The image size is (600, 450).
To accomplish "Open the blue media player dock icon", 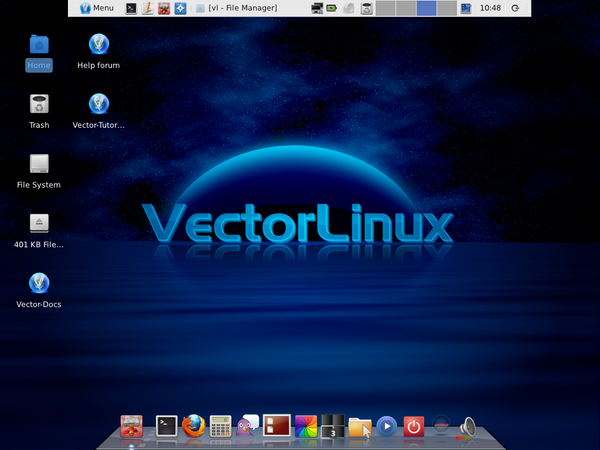I will (386, 427).
